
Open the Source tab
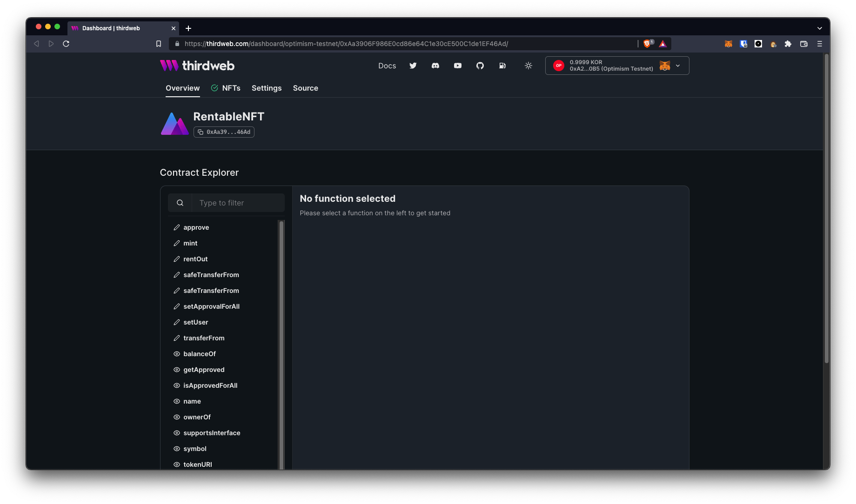[x=305, y=88]
